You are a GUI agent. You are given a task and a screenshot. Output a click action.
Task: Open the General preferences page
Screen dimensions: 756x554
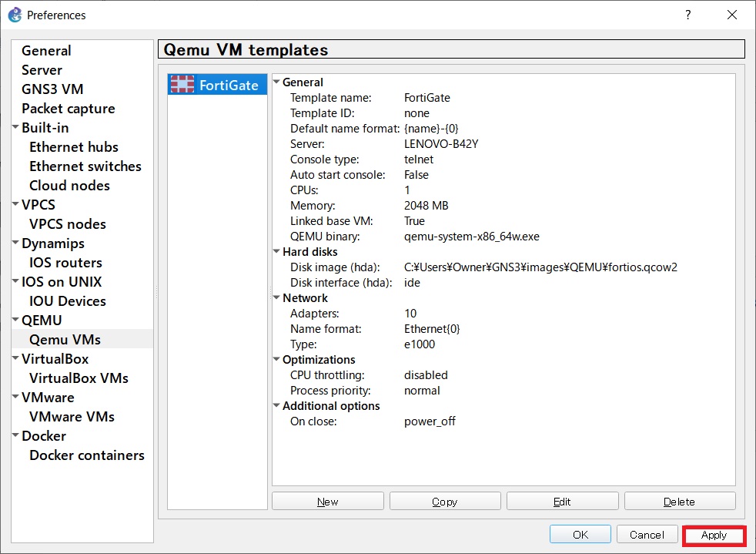tap(46, 51)
